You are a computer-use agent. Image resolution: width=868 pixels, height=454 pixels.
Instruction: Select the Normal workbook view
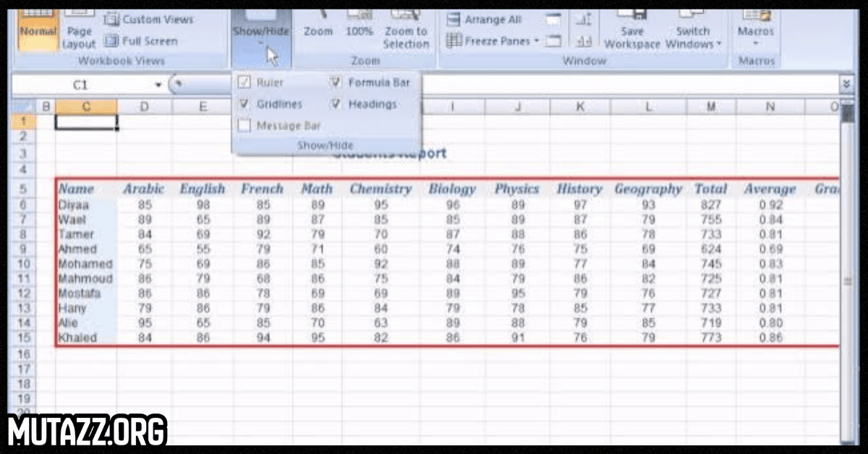[38, 30]
